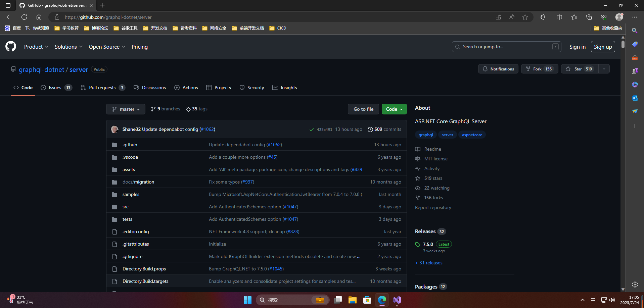This screenshot has height=308, width=644.
Task: Open Microsoft Store from taskbar
Action: (x=367, y=300)
